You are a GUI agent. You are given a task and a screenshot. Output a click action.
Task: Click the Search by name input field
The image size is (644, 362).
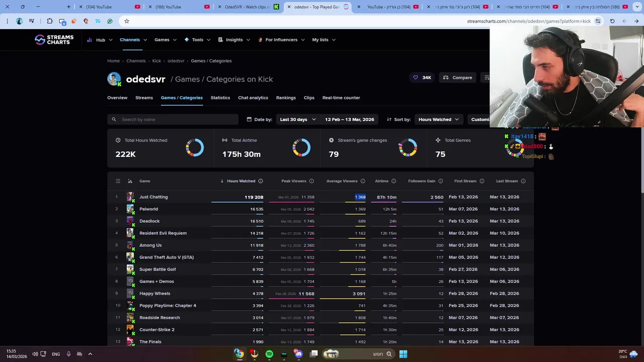tap(173, 120)
